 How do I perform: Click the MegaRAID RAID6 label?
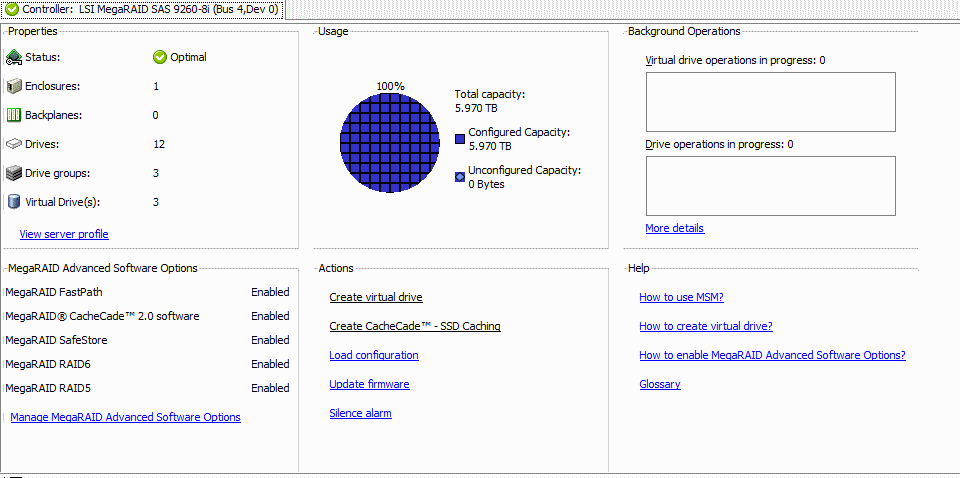(x=48, y=364)
